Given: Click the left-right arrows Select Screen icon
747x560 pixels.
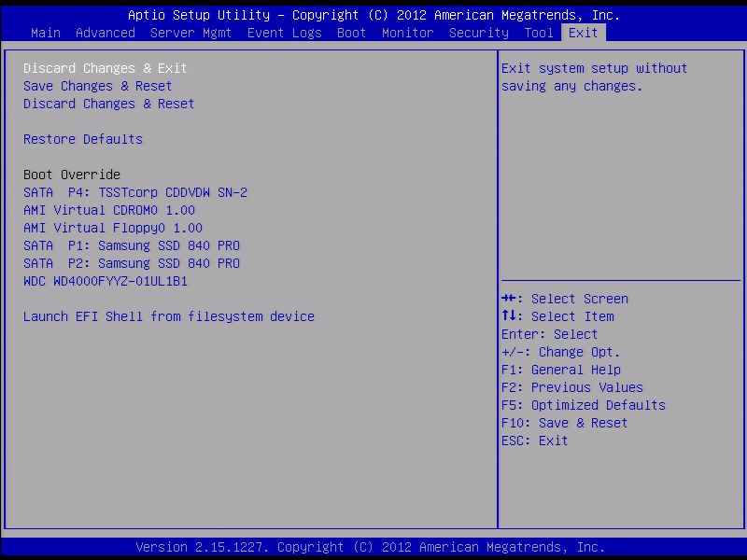Looking at the screenshot, I should (509, 299).
